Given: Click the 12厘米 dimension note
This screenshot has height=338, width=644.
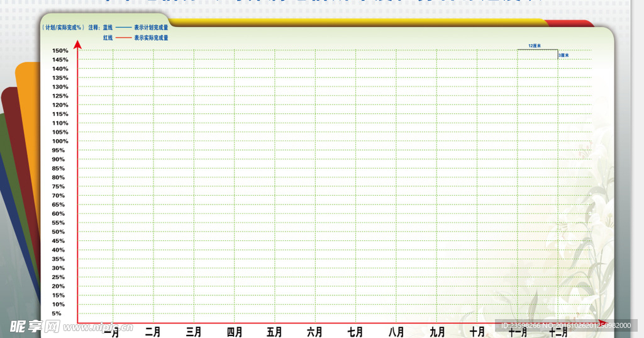Looking at the screenshot, I should (535, 46).
